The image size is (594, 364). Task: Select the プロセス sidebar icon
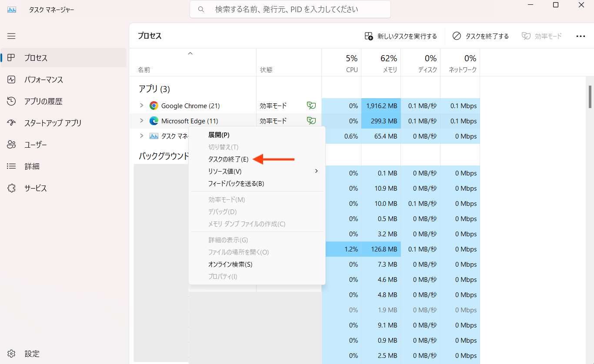12,58
